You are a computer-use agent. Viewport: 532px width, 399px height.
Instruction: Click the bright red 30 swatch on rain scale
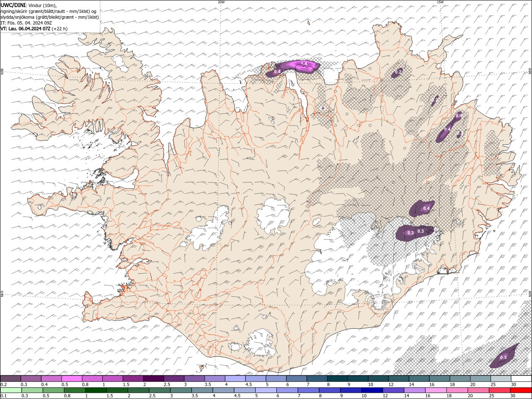(521, 390)
